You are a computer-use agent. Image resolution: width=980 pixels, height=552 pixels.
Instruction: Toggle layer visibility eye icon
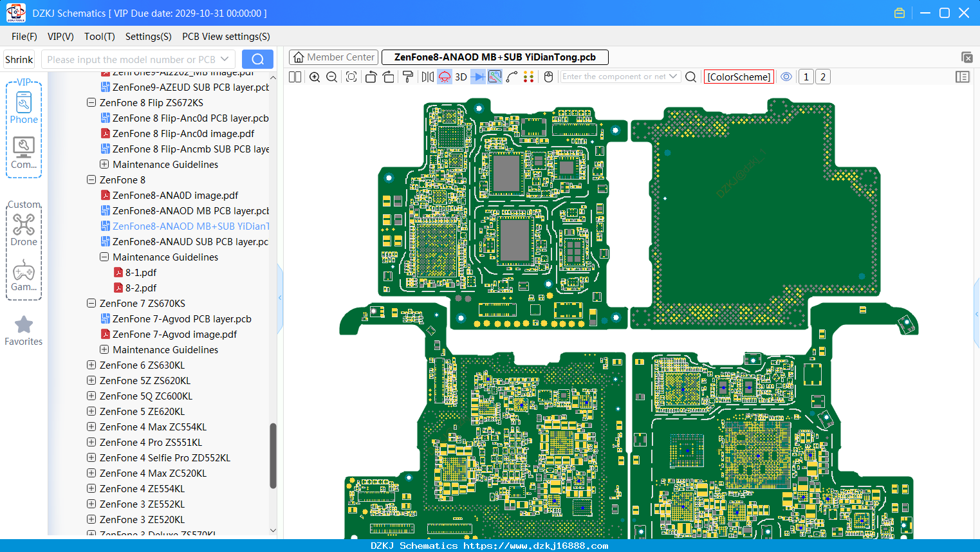pyautogui.click(x=786, y=77)
